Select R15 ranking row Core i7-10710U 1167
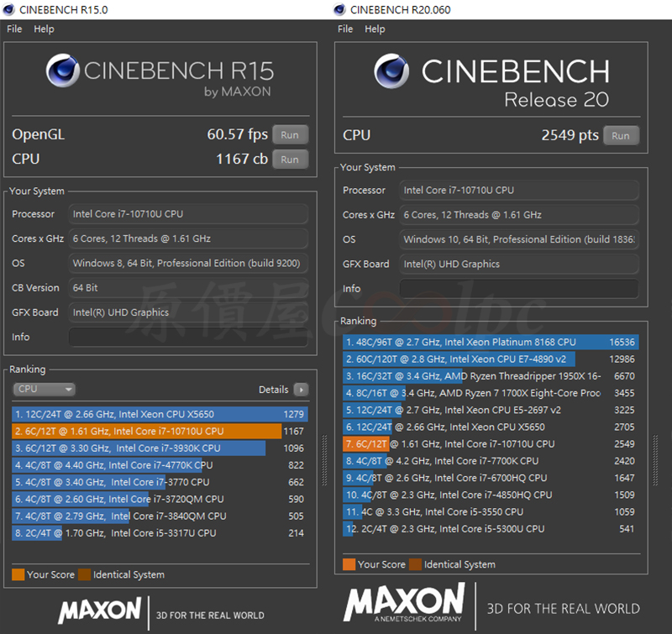 pyautogui.click(x=160, y=432)
